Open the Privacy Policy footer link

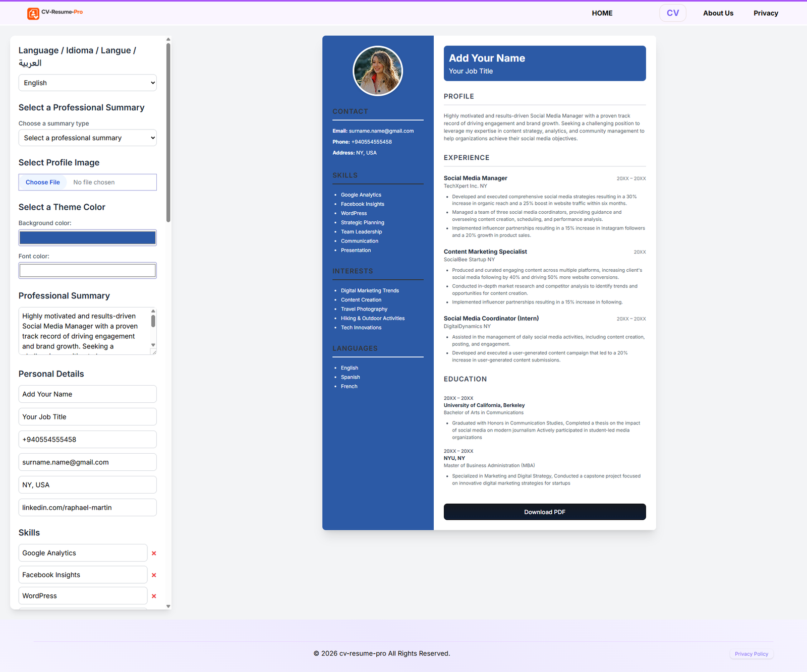point(752,654)
